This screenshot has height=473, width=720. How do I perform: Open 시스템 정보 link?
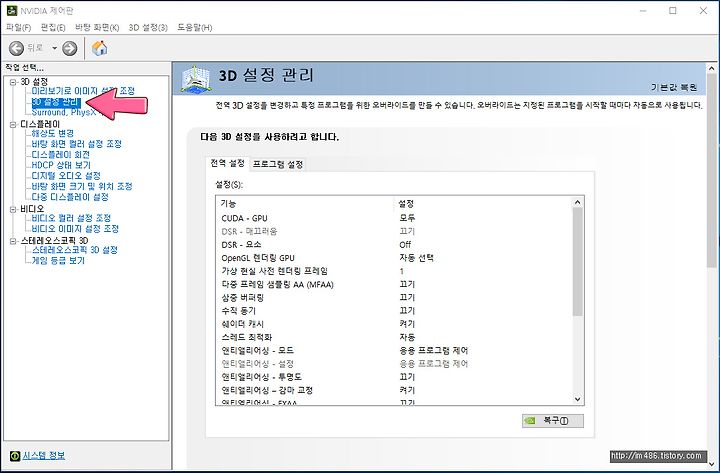tap(44, 455)
